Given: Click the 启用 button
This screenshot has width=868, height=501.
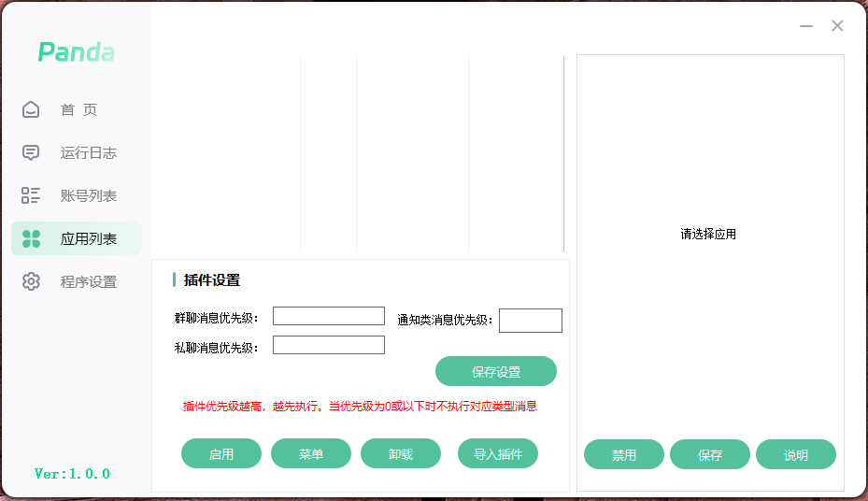Looking at the screenshot, I should [x=221, y=454].
